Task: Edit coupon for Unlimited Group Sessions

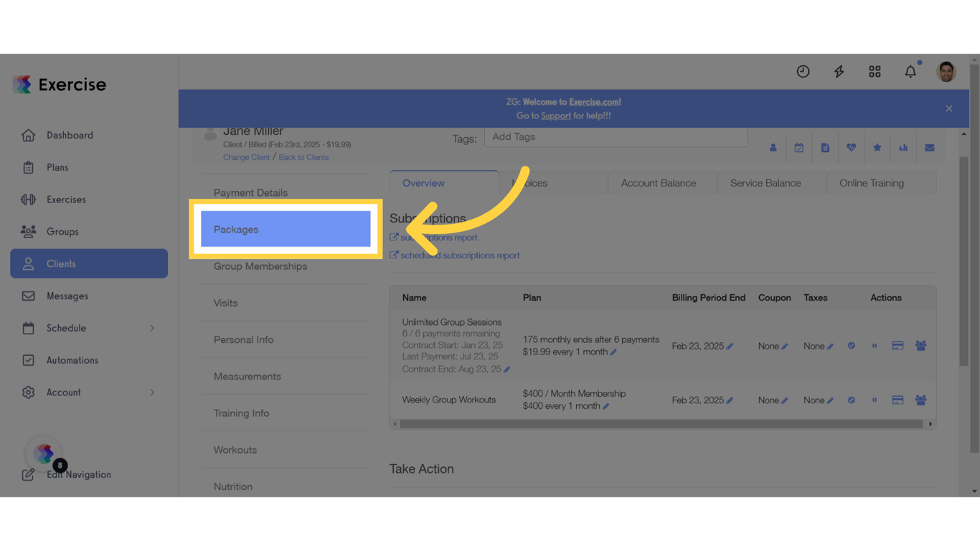Action: [x=785, y=347]
